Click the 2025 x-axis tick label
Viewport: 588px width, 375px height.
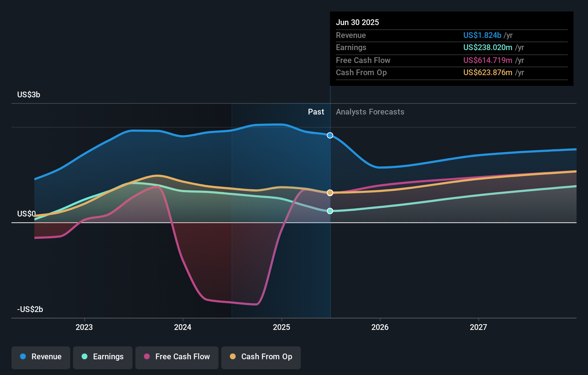pyautogui.click(x=281, y=327)
